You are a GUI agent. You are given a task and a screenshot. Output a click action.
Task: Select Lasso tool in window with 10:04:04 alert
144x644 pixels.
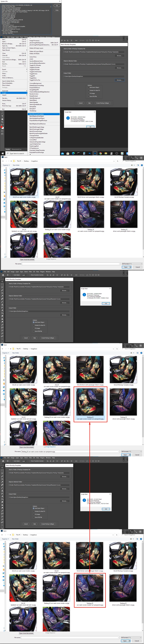[x=2, y=287]
